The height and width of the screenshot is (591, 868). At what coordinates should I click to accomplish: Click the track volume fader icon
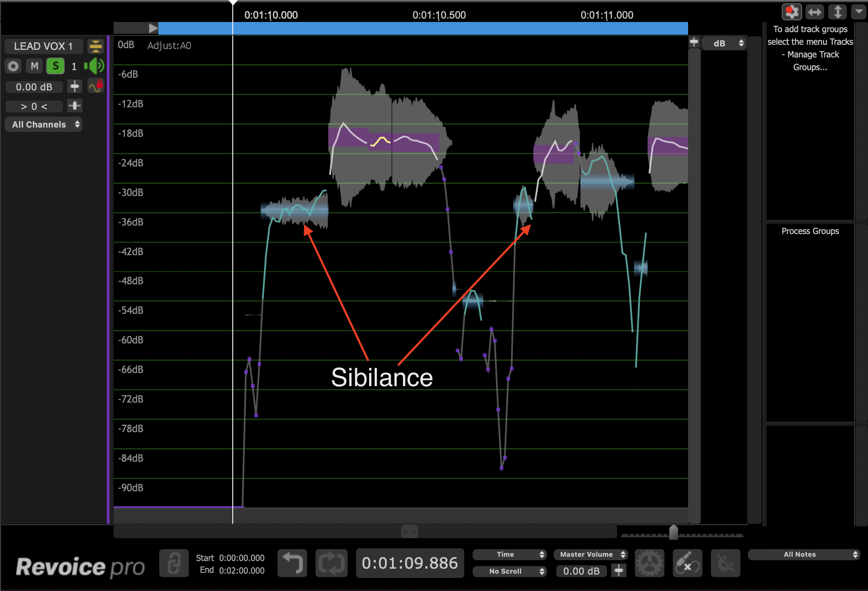75,87
